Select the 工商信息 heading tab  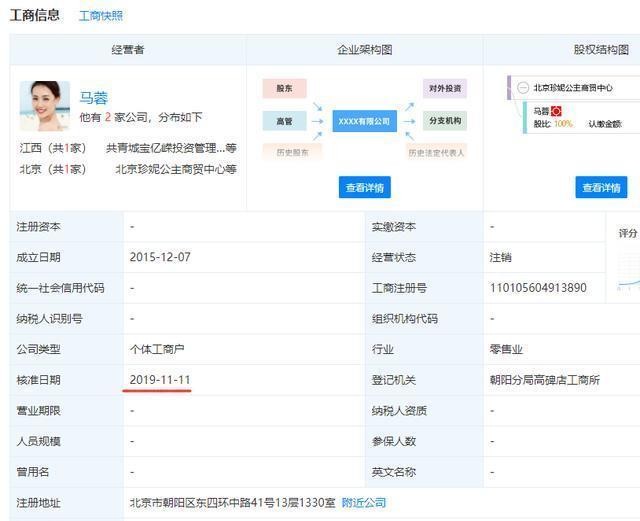coord(35,15)
